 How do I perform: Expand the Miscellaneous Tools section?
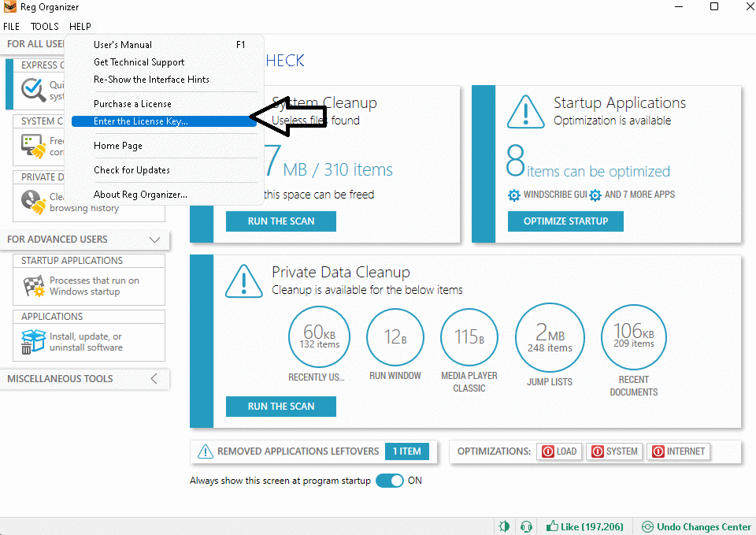[x=154, y=379]
